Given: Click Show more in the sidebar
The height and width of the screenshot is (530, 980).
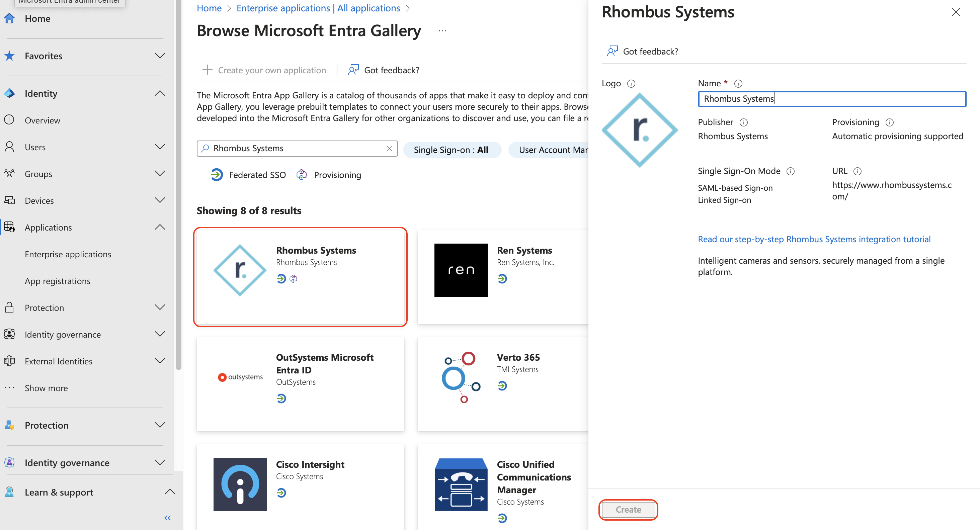Looking at the screenshot, I should (x=46, y=388).
